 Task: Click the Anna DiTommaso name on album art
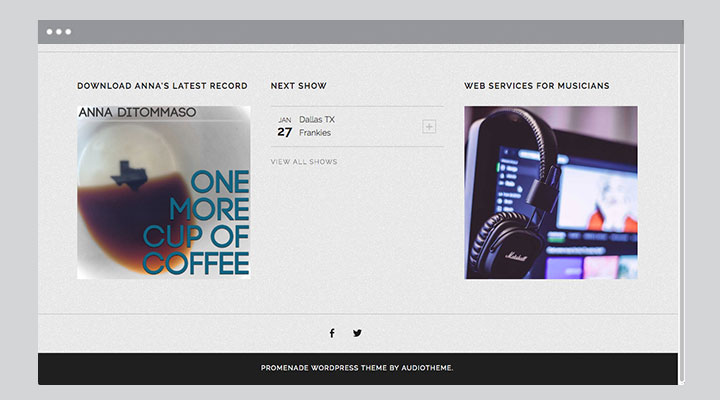(137, 113)
